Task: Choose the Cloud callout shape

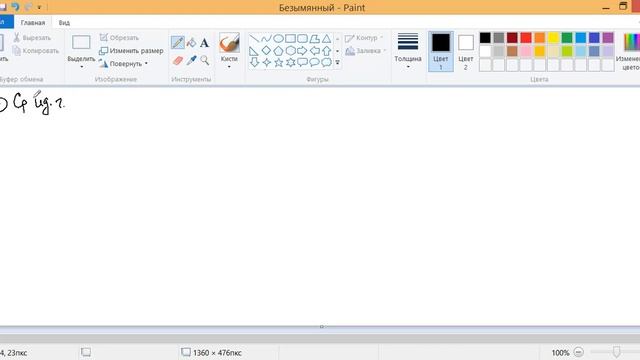Action: click(327, 62)
